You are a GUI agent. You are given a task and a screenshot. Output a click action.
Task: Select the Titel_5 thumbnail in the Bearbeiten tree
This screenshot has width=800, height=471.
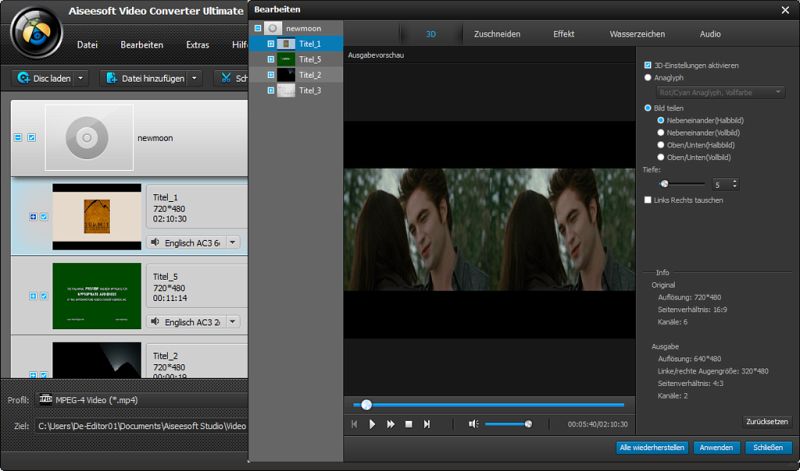coord(286,59)
